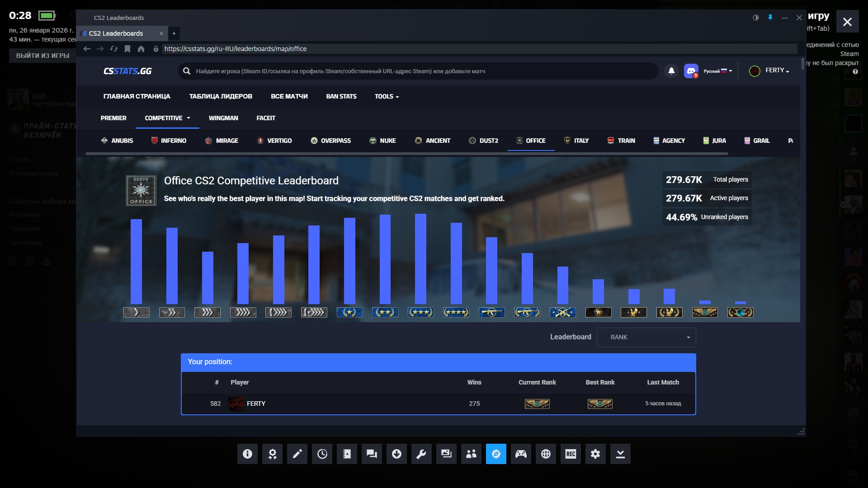This screenshot has height=488, width=868.
Task: Select the MIRAGE map tab
Action: (222, 141)
